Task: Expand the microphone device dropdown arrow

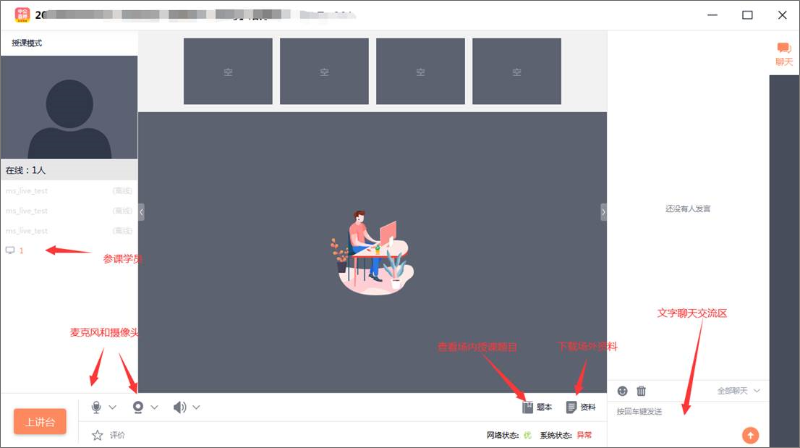Action: click(x=113, y=407)
